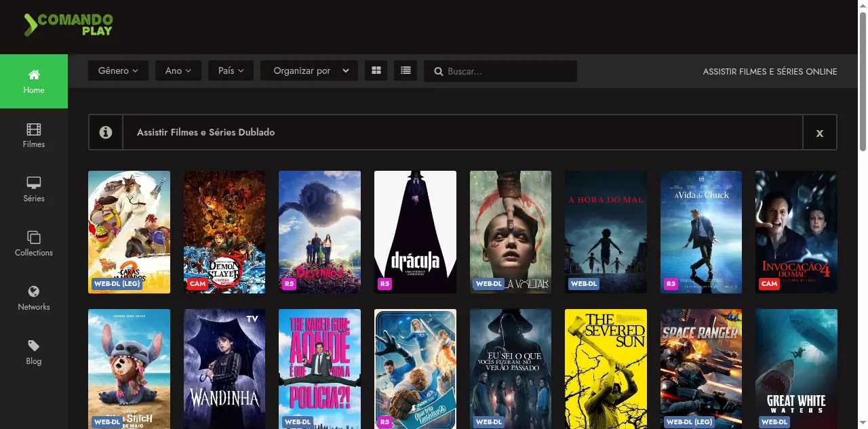Open the Great White Waters poster
The height and width of the screenshot is (429, 868).
coord(796,369)
